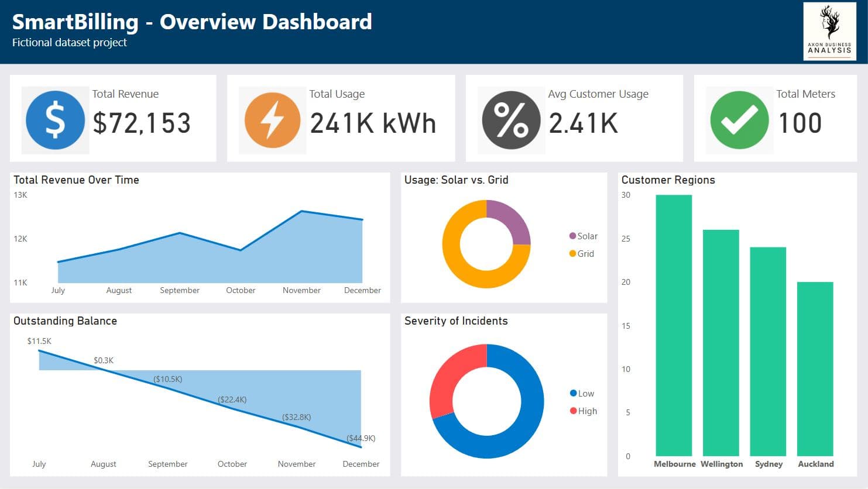
Task: Click the Wellington axis label
Action: coord(722,464)
